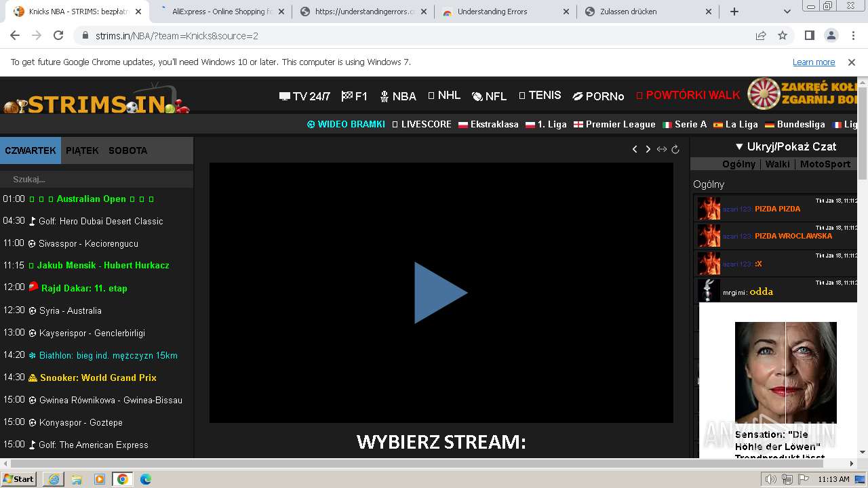The height and width of the screenshot is (488, 868).
Task: Open Kayserispor - Genclerbirligi match
Action: tap(87, 333)
